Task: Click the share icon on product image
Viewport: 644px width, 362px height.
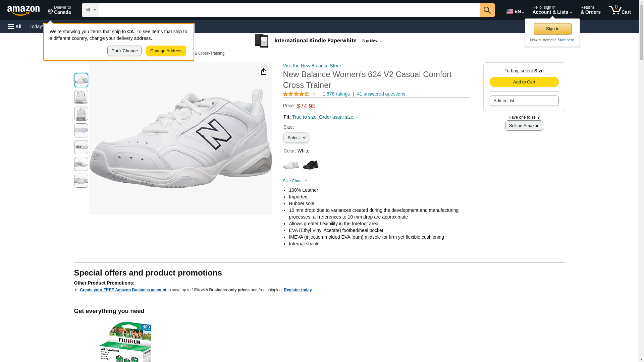Action: (x=264, y=71)
